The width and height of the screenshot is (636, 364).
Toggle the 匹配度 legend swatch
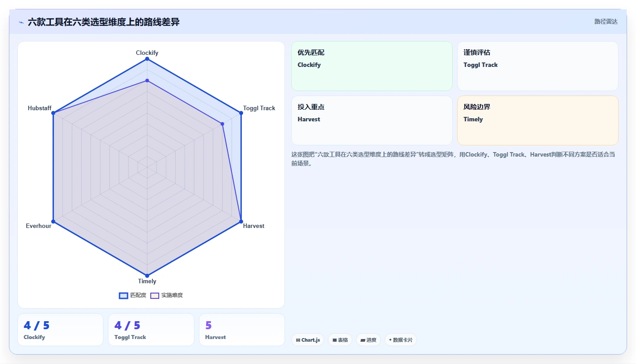click(x=124, y=295)
